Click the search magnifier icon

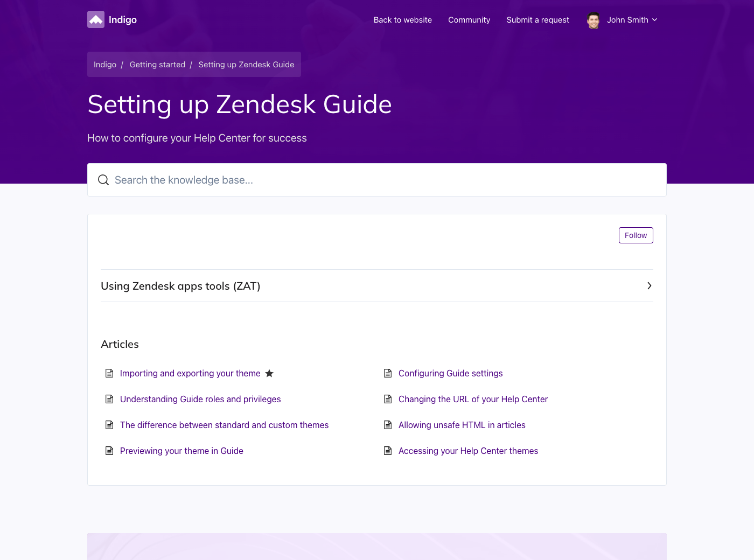click(x=103, y=180)
